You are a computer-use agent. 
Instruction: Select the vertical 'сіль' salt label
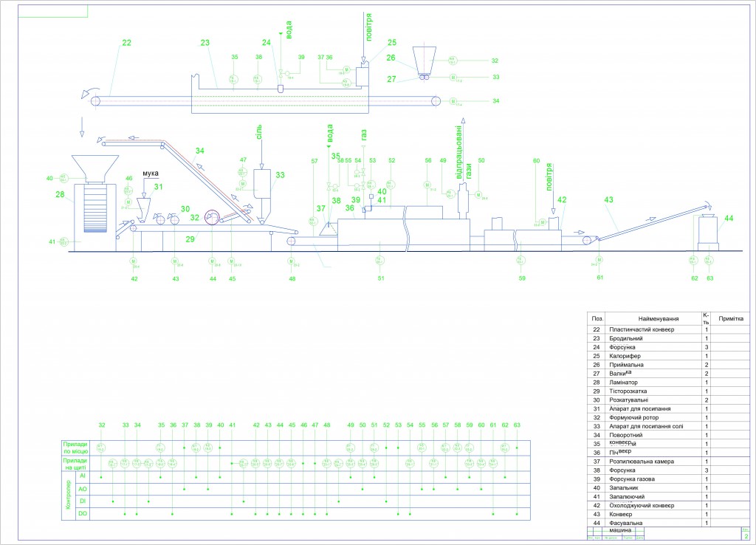coord(259,131)
